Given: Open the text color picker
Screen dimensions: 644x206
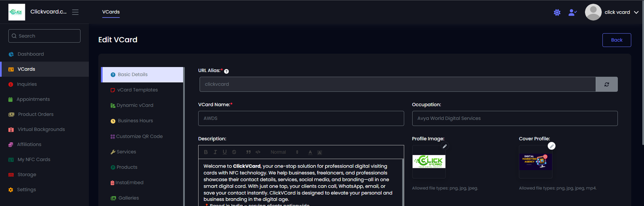Looking at the screenshot, I should (310, 152).
